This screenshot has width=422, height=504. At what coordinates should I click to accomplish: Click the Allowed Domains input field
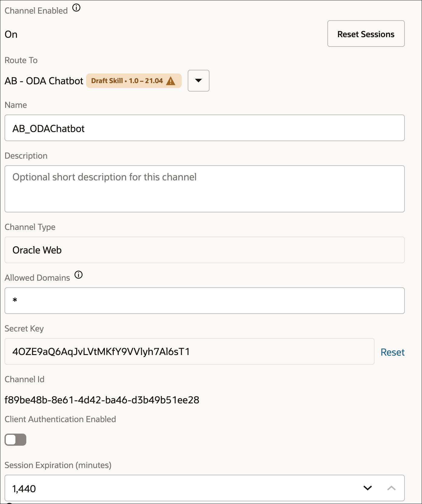(204, 301)
